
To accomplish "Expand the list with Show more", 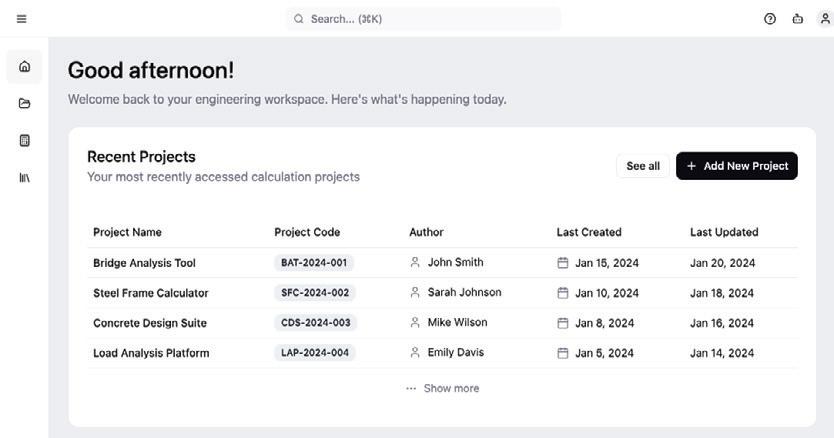I will pyautogui.click(x=442, y=389).
